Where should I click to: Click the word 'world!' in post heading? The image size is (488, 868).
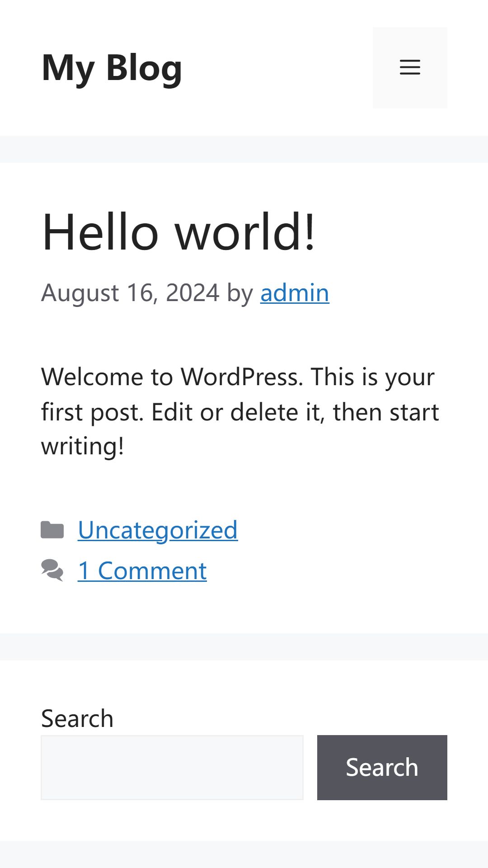coord(245,232)
